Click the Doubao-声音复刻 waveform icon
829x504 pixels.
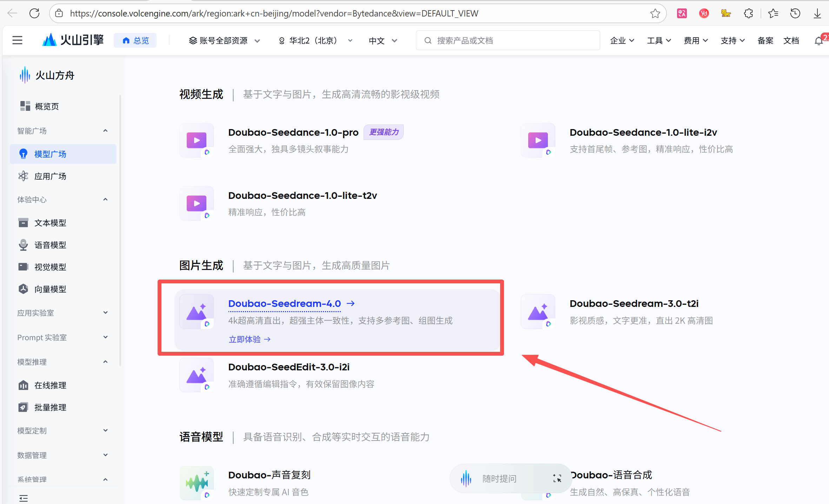pos(197,483)
